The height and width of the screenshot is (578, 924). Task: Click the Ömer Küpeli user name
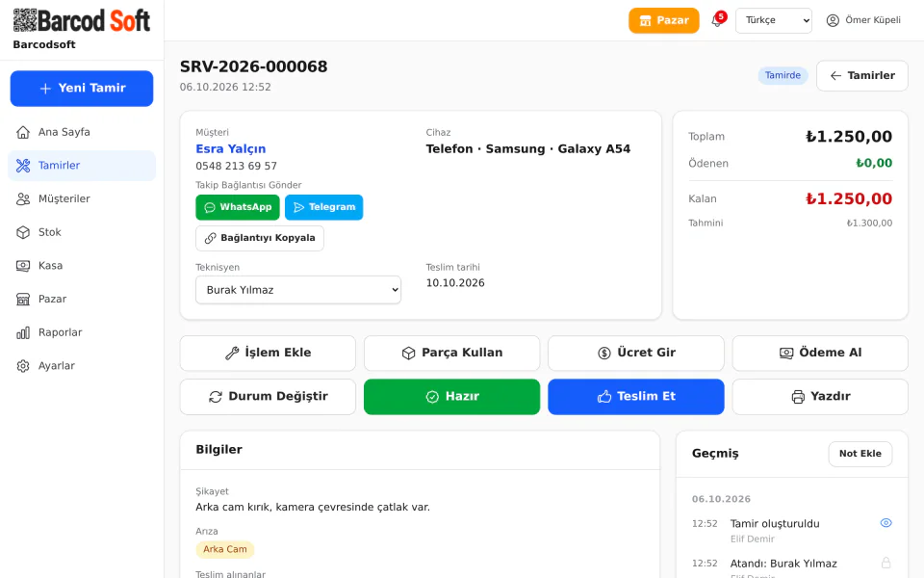pos(873,20)
